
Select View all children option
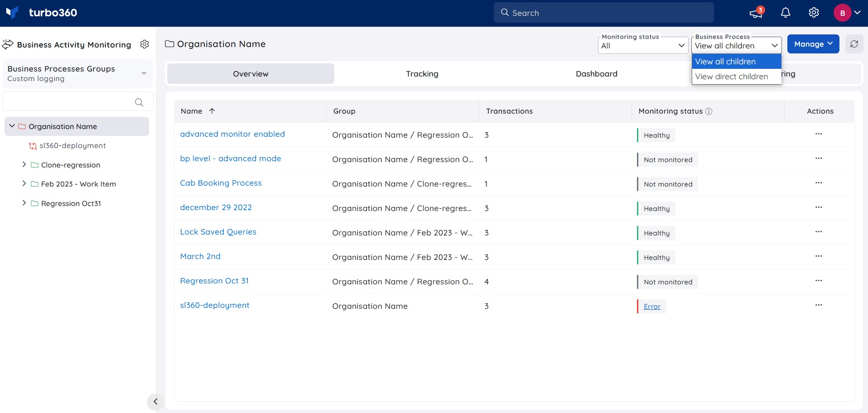point(737,62)
